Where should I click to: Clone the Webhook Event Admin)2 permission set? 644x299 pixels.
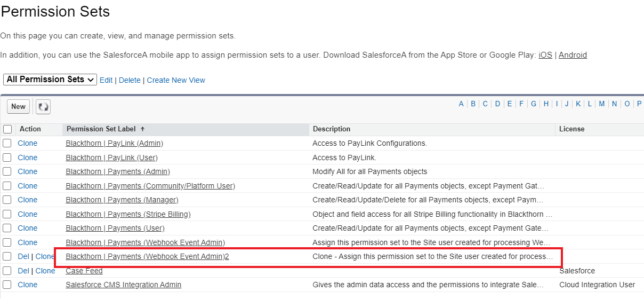point(45,256)
